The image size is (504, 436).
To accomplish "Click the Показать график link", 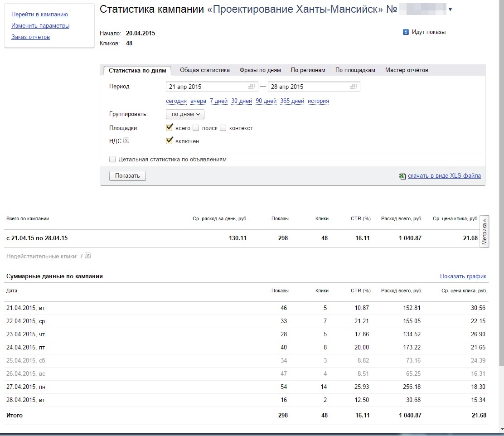I will click(x=463, y=276).
